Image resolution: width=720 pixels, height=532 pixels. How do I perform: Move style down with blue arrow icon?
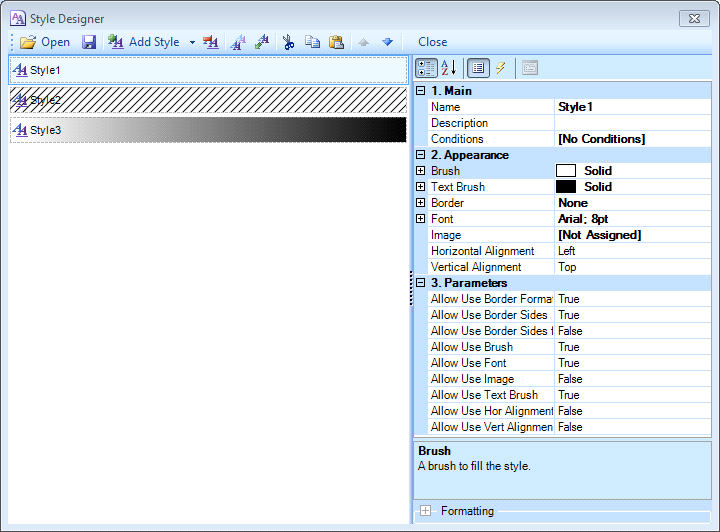pos(387,42)
